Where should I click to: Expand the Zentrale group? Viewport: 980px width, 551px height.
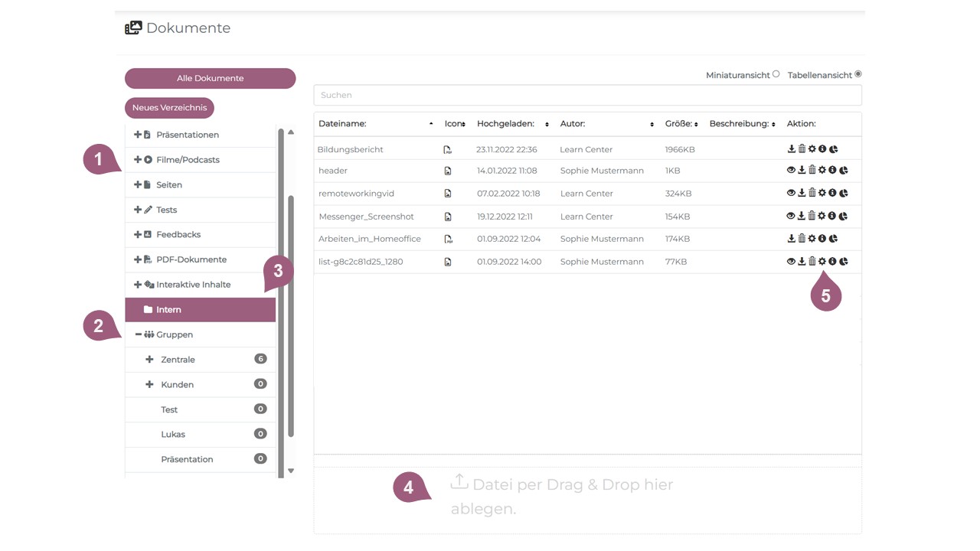click(x=150, y=360)
